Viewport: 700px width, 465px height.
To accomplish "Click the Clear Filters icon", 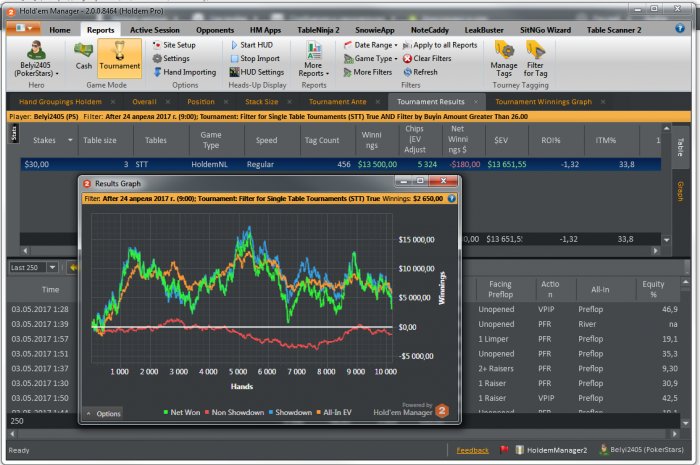I will 425,59.
